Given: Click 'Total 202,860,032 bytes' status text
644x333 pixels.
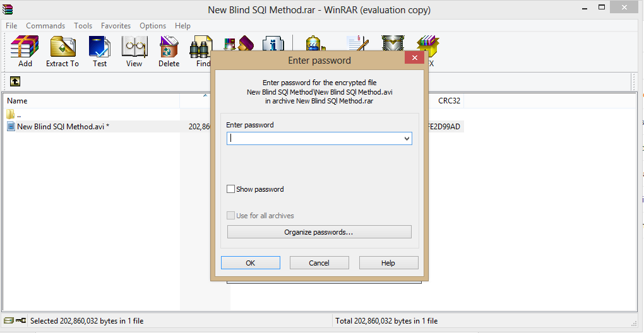Looking at the screenshot, I should tap(386, 320).
